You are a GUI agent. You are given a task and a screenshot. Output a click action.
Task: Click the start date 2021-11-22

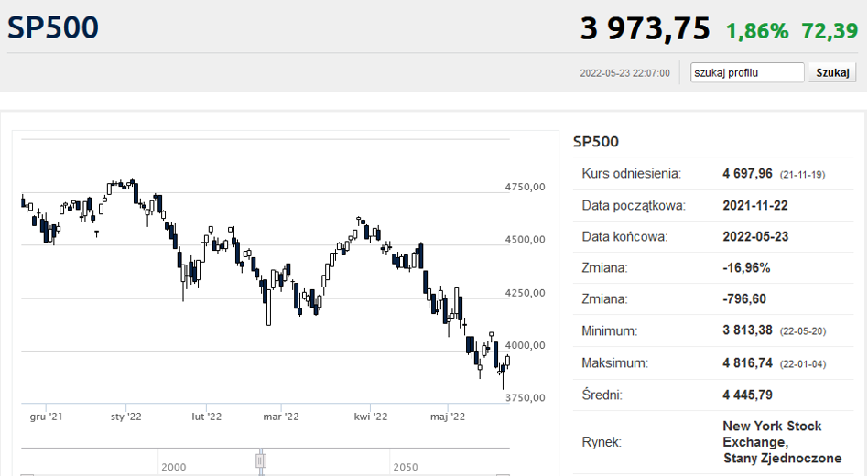pyautogui.click(x=755, y=205)
